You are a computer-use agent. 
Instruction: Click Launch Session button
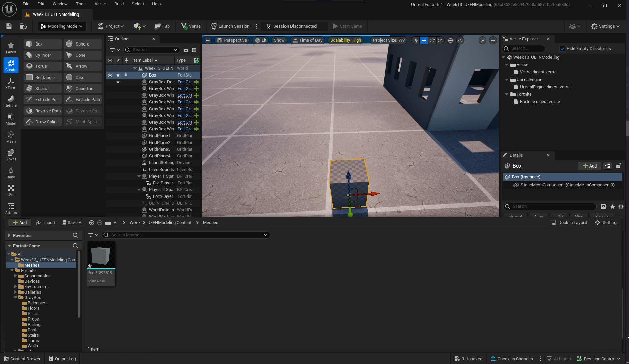[231, 26]
